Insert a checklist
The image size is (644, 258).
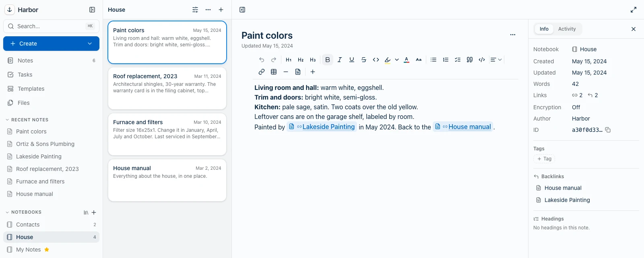[x=458, y=60]
